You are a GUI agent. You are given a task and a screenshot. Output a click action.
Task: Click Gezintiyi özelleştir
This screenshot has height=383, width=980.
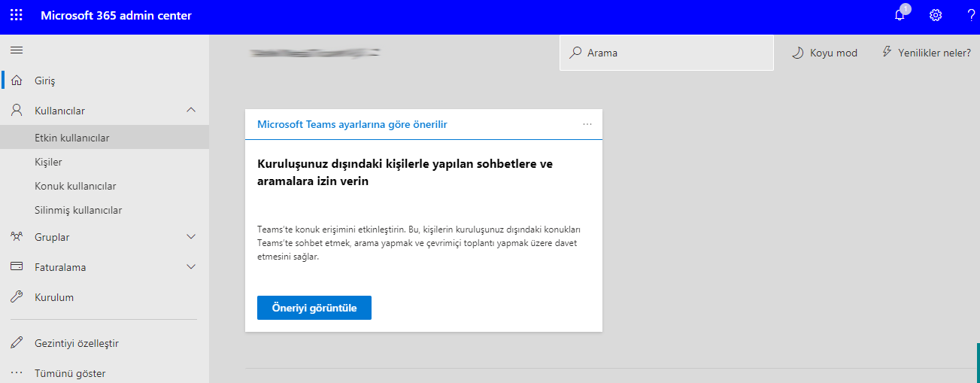[77, 343]
